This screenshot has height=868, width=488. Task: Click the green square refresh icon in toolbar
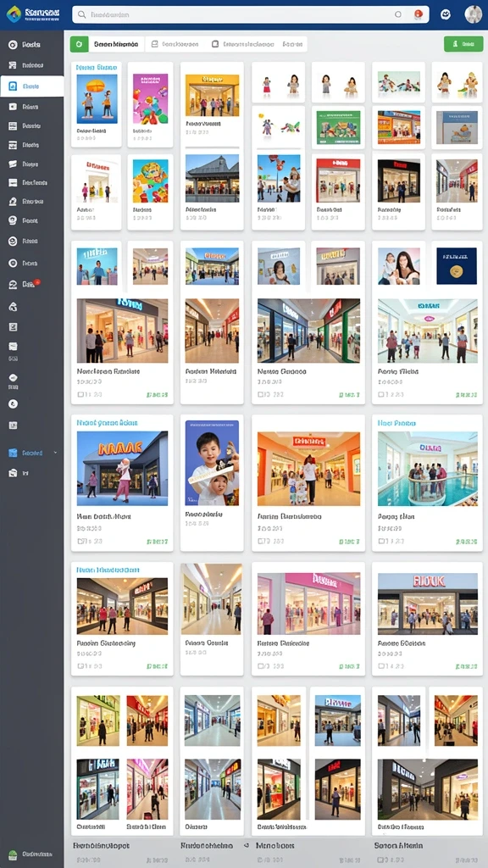click(x=79, y=44)
